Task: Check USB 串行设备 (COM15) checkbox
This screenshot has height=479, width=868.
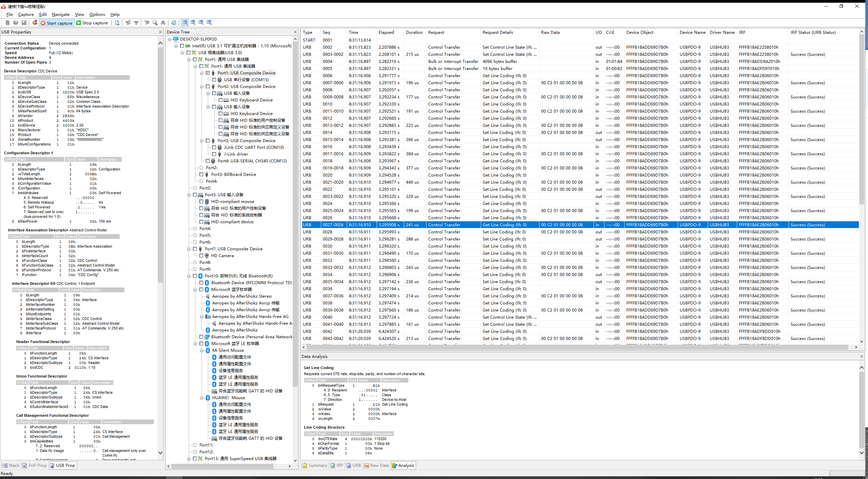Action: [214, 79]
